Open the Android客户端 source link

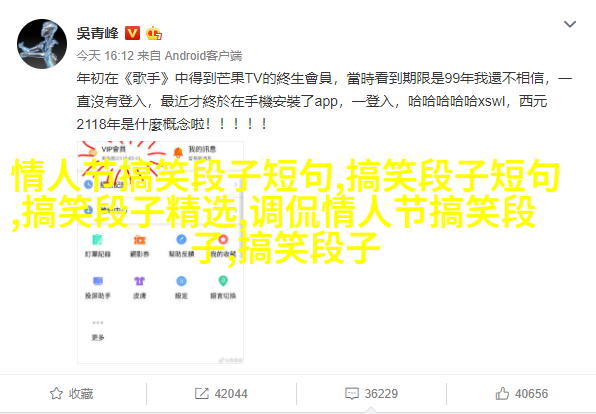[203, 56]
